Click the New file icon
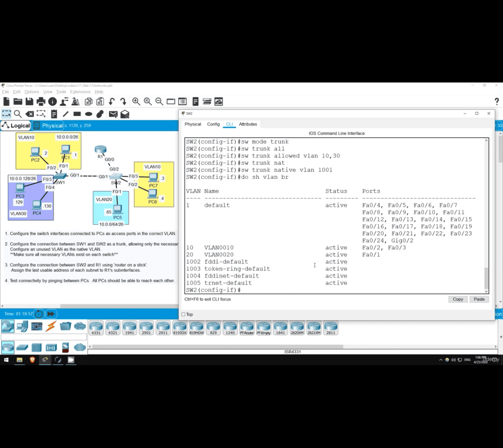 7,102
